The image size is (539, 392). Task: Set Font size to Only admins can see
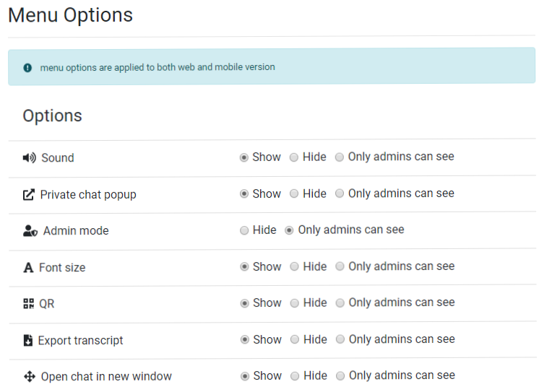click(340, 267)
